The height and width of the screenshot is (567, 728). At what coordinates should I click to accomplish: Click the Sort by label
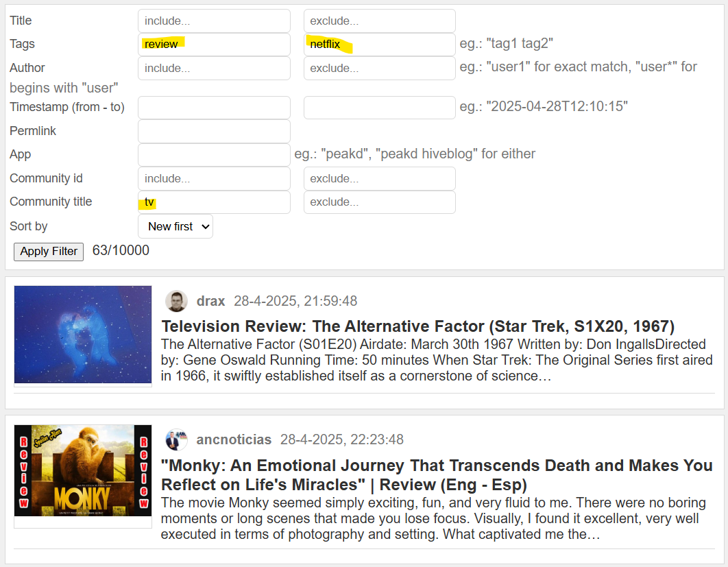pos(29,226)
